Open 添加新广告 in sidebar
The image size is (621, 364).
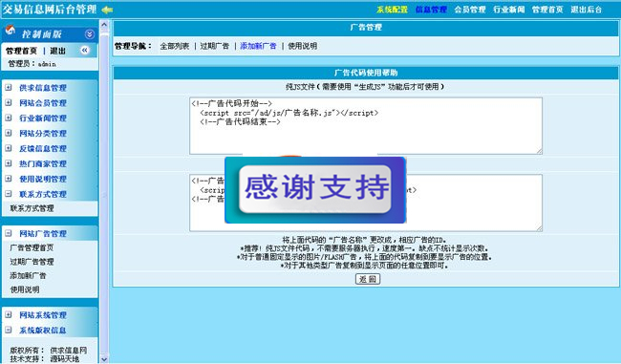click(x=28, y=275)
